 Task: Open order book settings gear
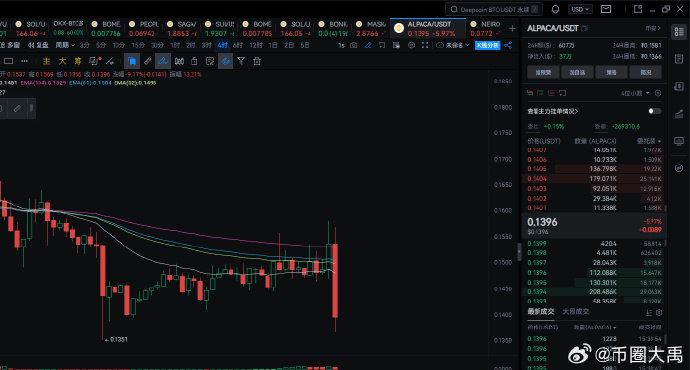(658, 93)
